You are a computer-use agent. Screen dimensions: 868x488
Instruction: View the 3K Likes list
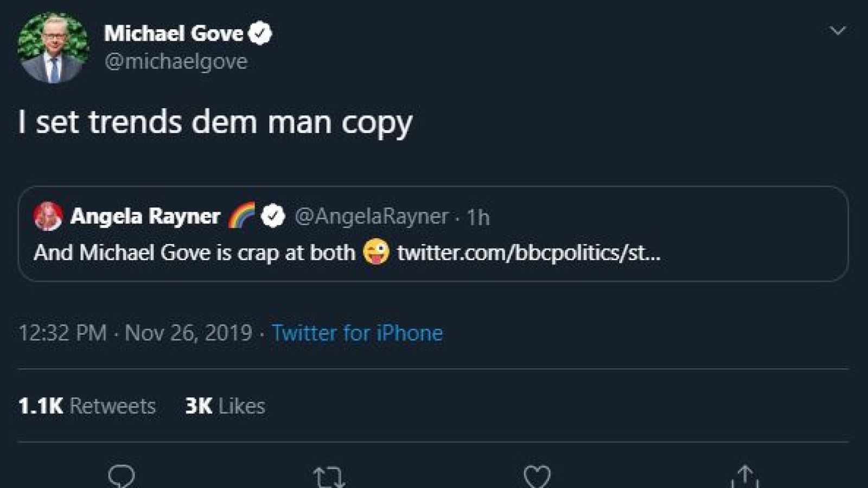tap(225, 406)
